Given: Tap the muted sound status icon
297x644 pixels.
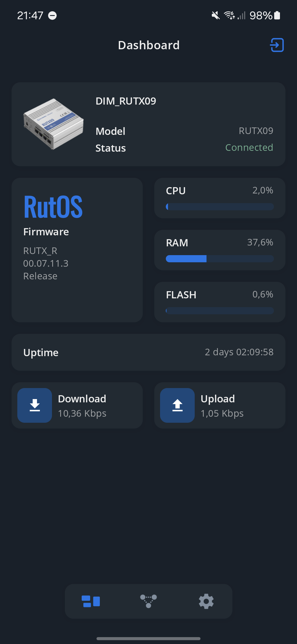Looking at the screenshot, I should coord(216,15).
